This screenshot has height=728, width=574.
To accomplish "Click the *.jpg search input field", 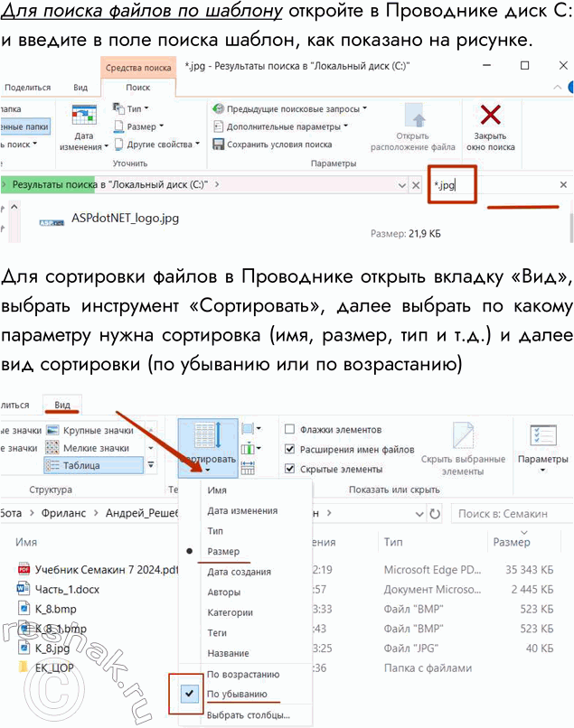I will pyautogui.click(x=493, y=185).
